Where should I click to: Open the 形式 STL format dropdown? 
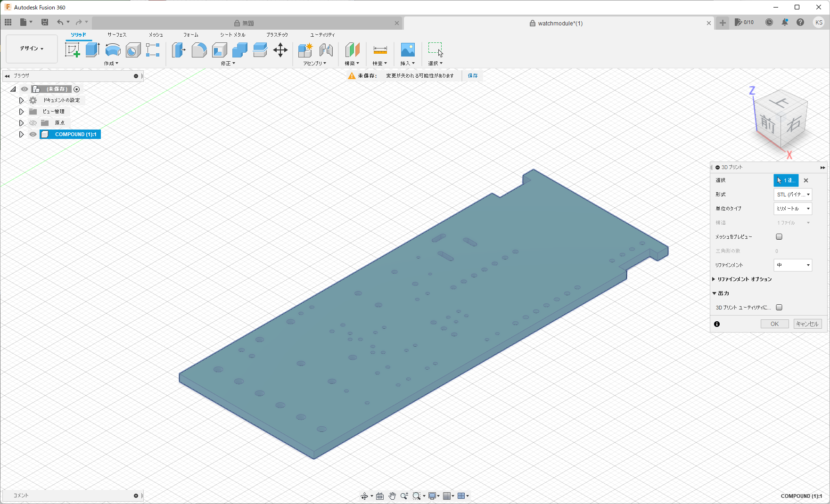click(x=793, y=195)
